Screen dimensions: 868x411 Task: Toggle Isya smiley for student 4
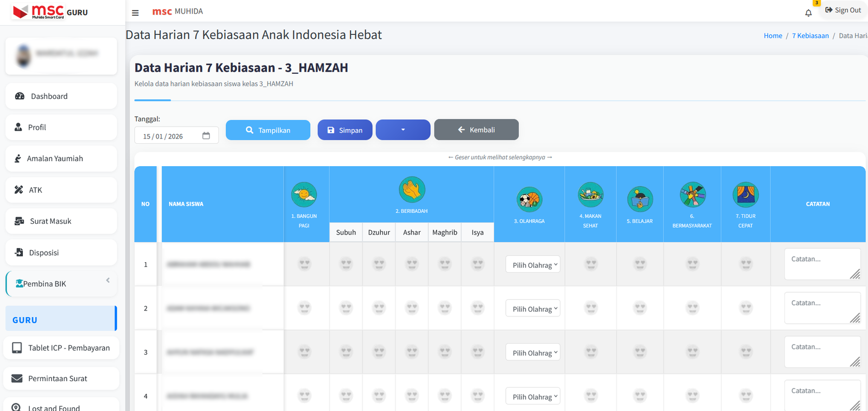(x=478, y=396)
